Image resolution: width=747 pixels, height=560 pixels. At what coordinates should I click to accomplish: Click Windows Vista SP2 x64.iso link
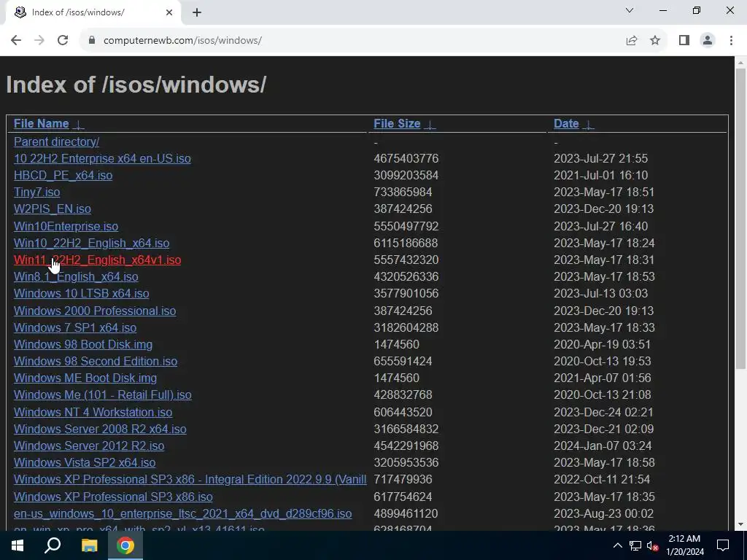tap(85, 462)
